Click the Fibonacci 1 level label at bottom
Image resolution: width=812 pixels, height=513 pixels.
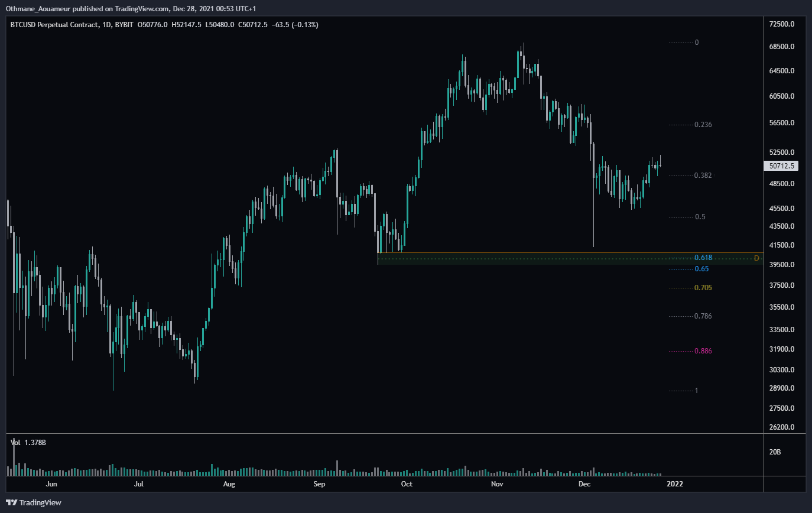(697, 391)
